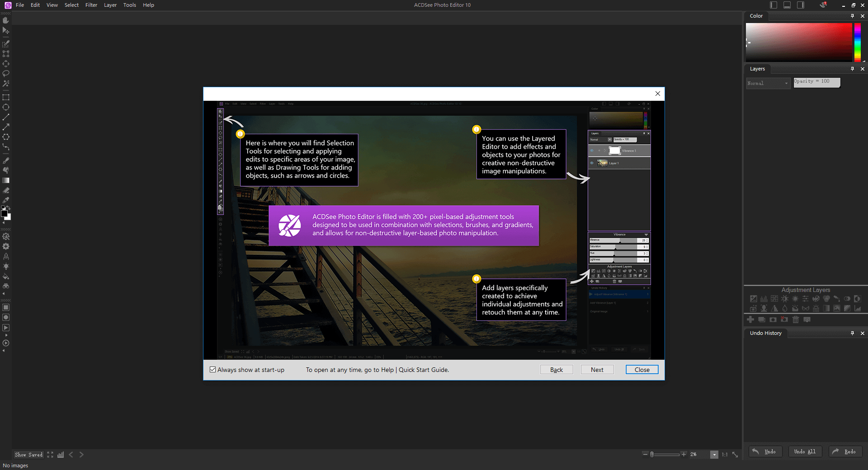Click the Redo button
868x470 pixels.
point(845,451)
